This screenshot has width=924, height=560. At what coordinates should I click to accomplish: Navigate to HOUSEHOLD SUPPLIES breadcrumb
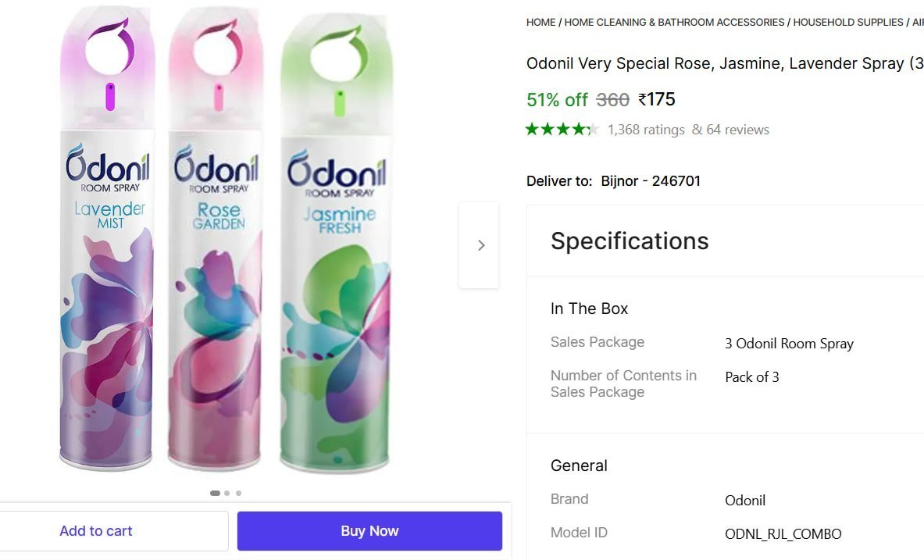point(847,22)
